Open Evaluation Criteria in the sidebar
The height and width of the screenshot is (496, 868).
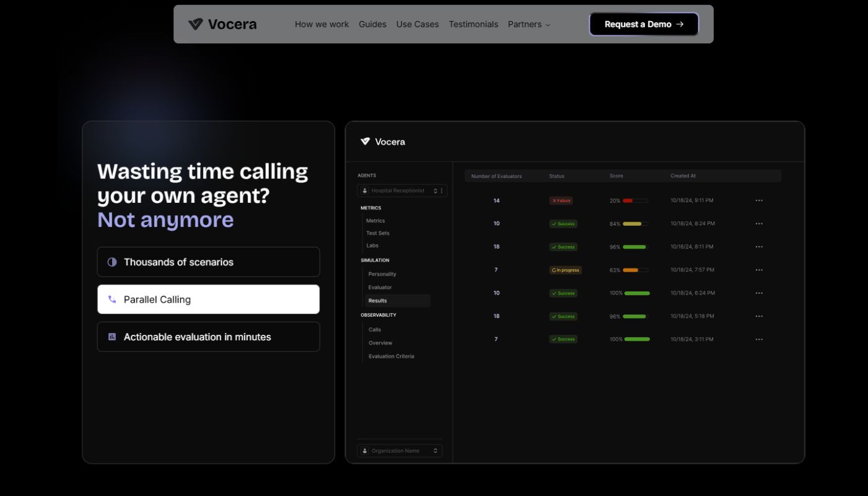click(392, 356)
